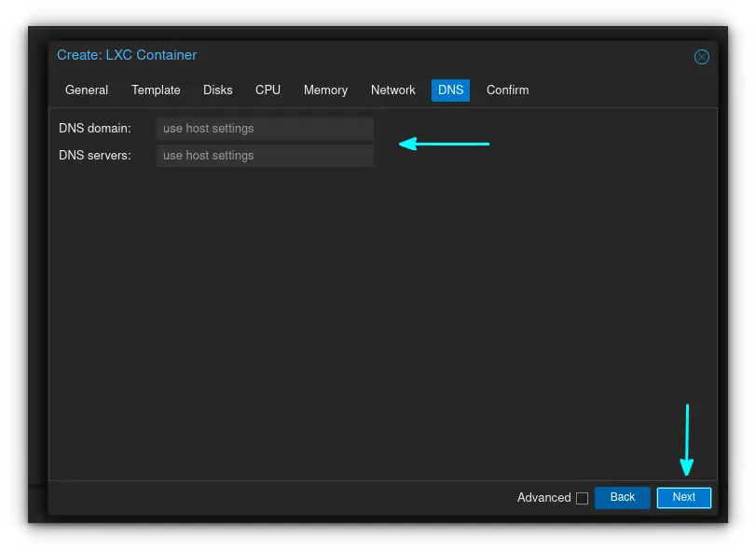
Task: Go to the Disks tab
Action: click(218, 90)
